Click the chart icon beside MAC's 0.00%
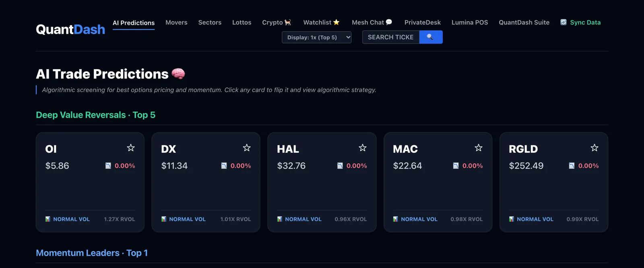This screenshot has width=644, height=268. 456,166
